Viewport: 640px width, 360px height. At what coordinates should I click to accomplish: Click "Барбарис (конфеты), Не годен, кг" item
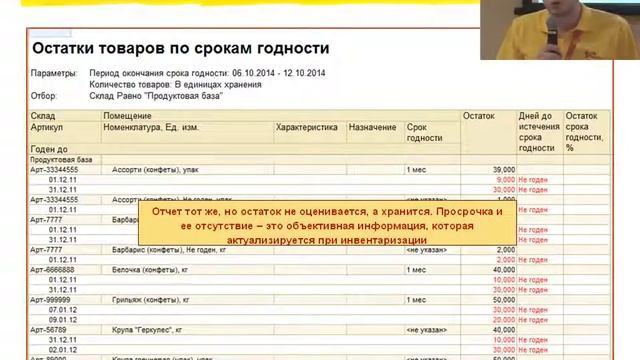point(169,250)
